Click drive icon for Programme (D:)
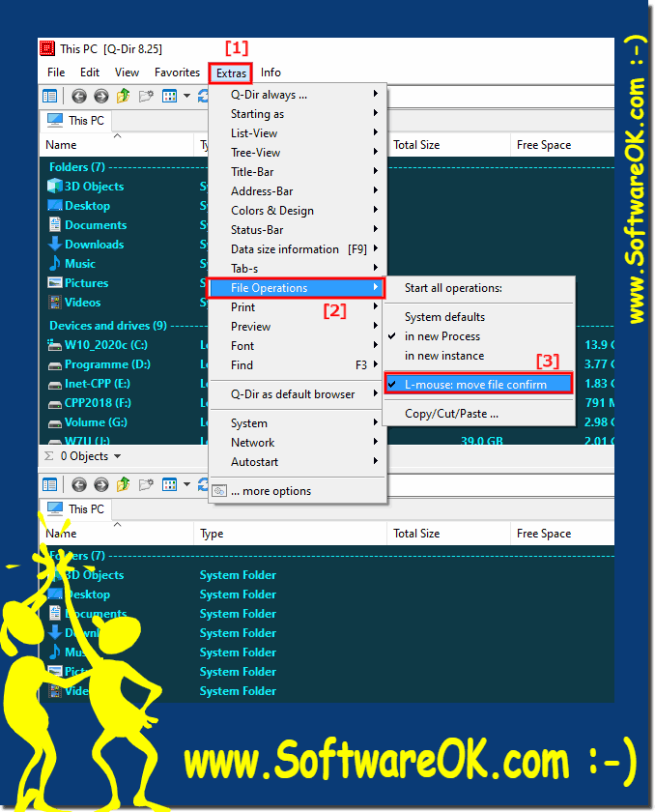Screen dimensions: 655x812 click(x=54, y=365)
